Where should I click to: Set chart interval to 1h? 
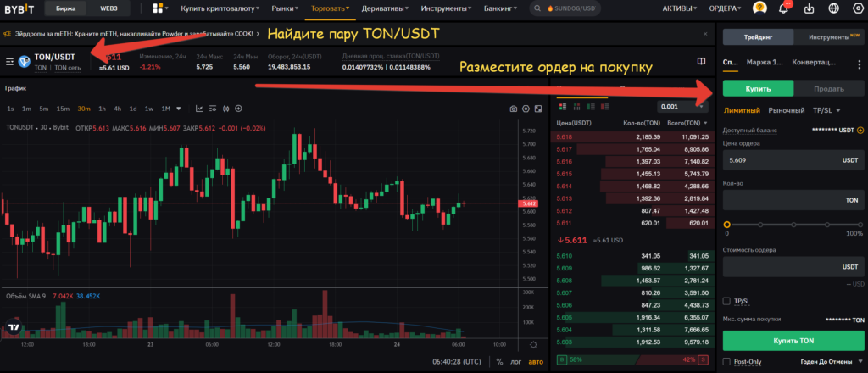[x=102, y=109]
